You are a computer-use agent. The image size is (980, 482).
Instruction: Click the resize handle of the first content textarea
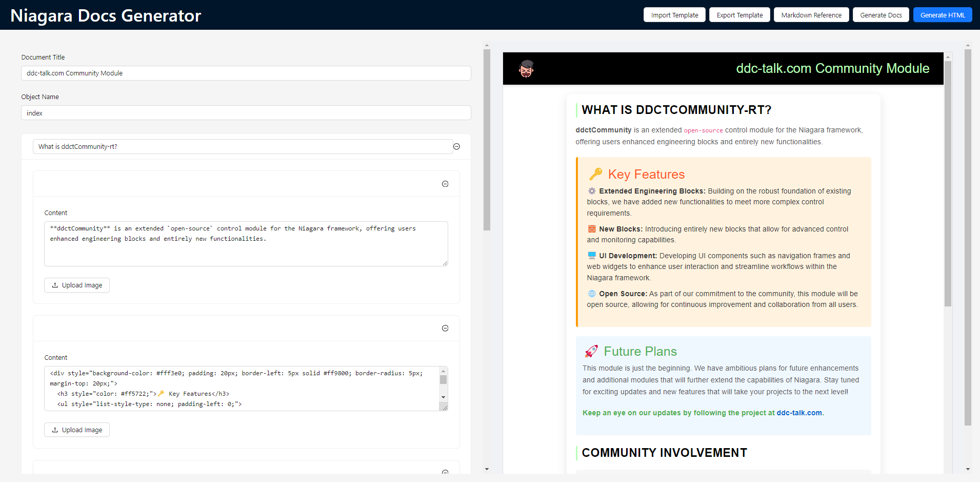click(445, 263)
